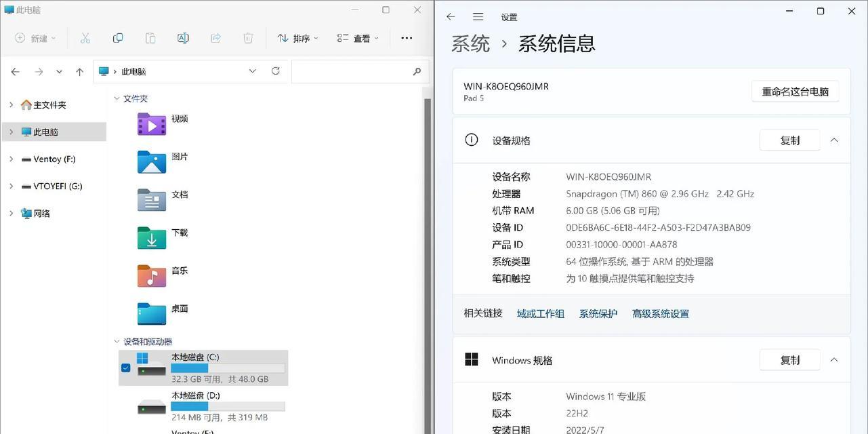Go up one folder level
The height and width of the screenshot is (434, 868).
tap(79, 71)
